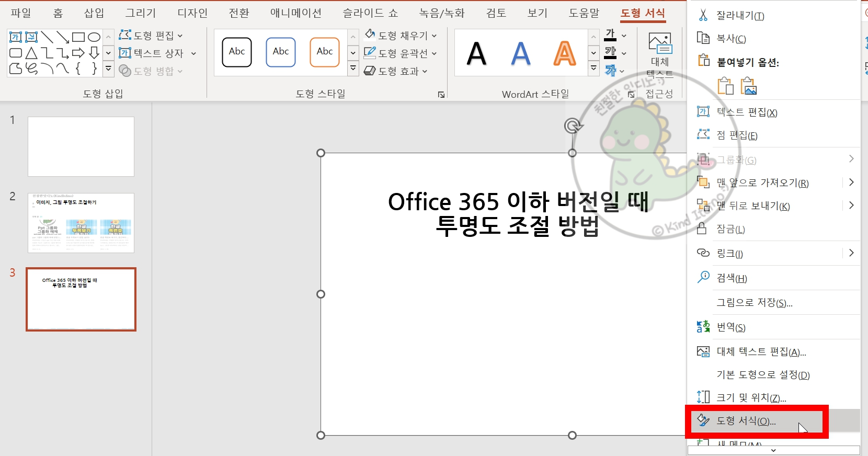
Task: Pick the down arrow shape
Action: point(94,53)
